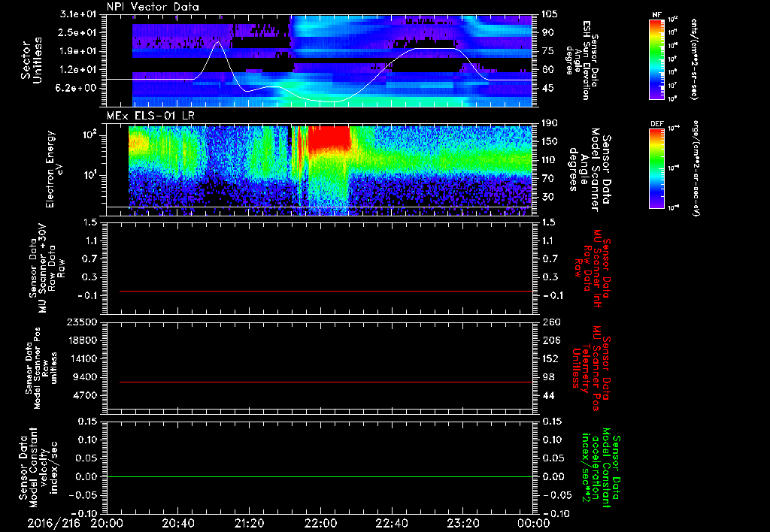Click the "ergs/(cm**2-sr-sec-eV)" units label
Image resolution: width=770 pixels, height=532 pixels.
[696, 168]
